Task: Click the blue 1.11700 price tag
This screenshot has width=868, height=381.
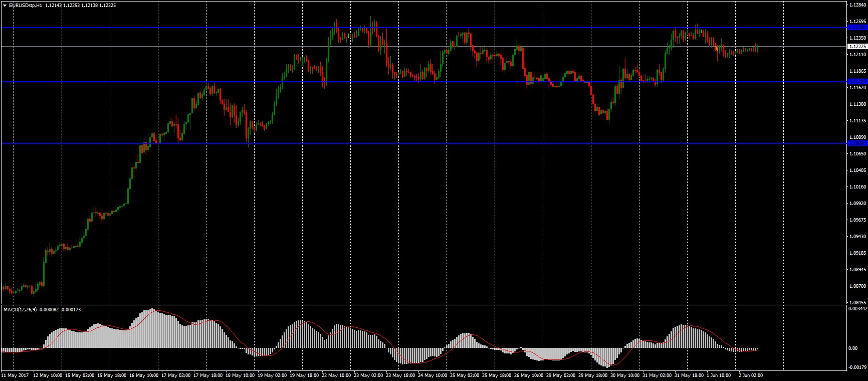Action: click(x=857, y=81)
